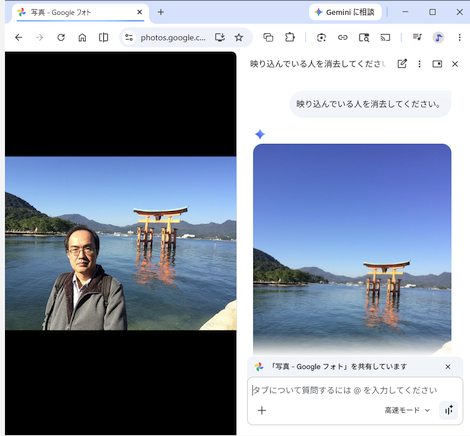The height and width of the screenshot is (436, 470).
Task: Click the user message bubble 映り込んでいる人を消去してください。
Action: (370, 104)
